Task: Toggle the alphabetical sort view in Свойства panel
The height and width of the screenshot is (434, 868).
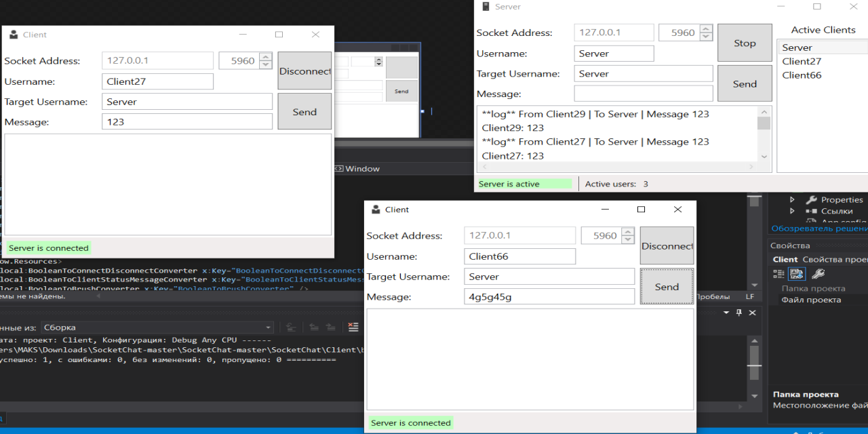Action: [x=797, y=273]
